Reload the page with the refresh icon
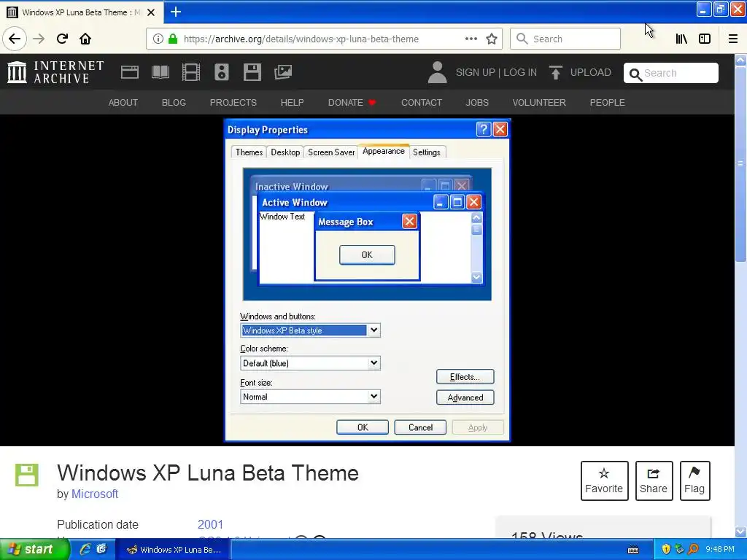747x560 pixels. (x=62, y=39)
